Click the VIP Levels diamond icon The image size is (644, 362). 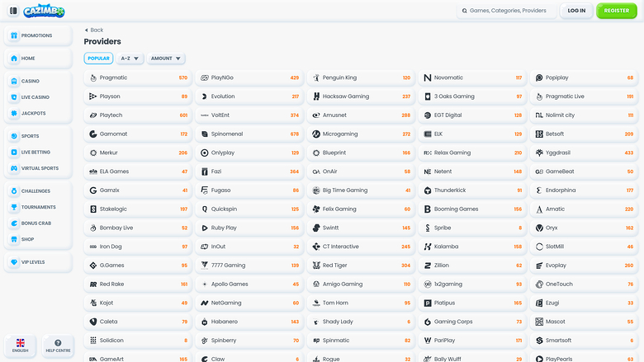pos(14,262)
